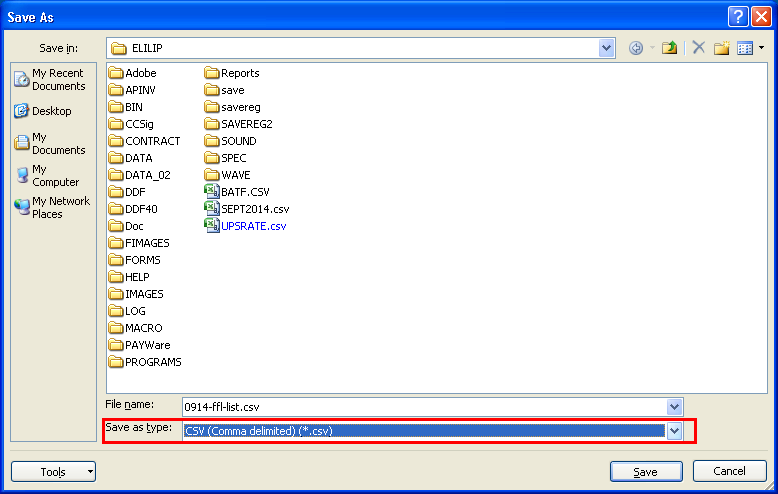Expand the Save as type dropdown
778x494 pixels.
coord(674,431)
